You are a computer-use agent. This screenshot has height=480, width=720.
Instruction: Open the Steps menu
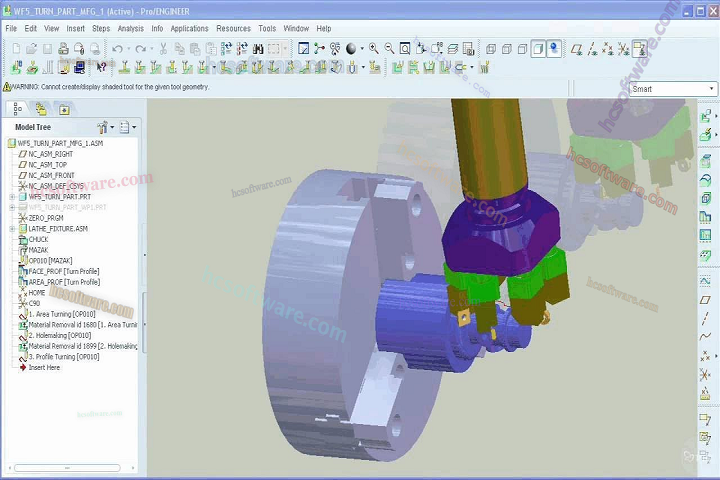101,28
